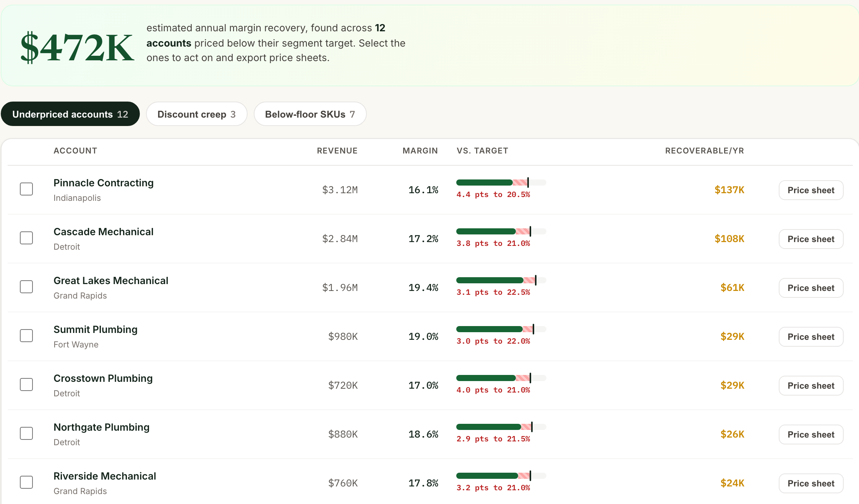Select the Underpriced accounts tab

[x=70, y=114]
